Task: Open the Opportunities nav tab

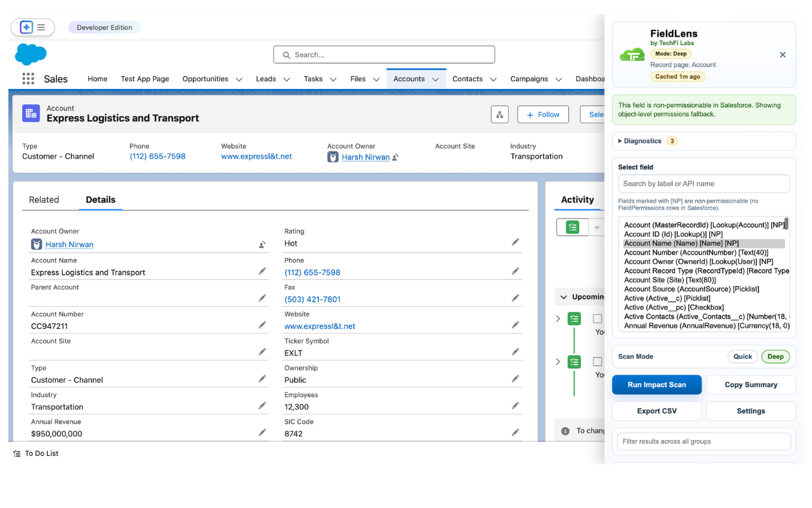Action: [x=205, y=79]
